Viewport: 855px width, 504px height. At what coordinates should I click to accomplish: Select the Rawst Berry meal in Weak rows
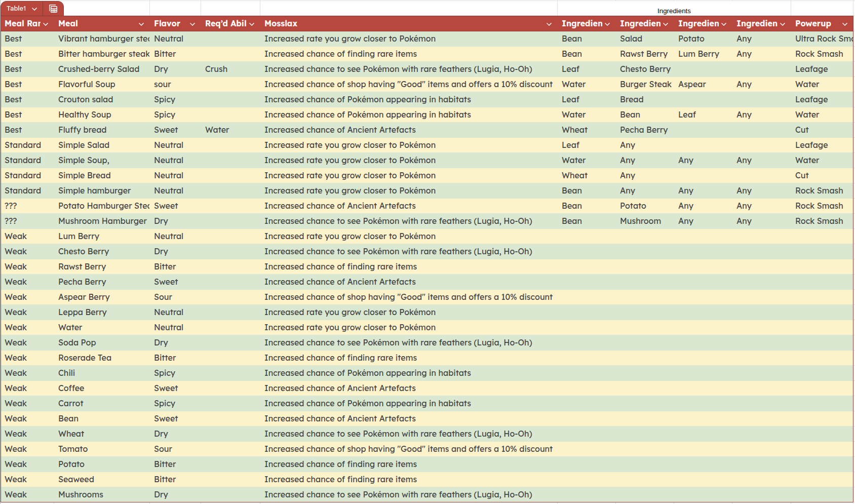click(102, 266)
